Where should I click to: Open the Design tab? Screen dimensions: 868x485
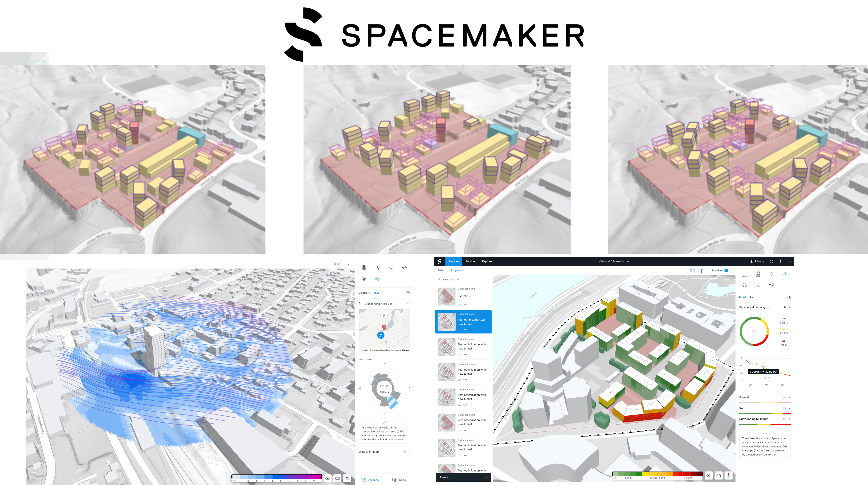[470, 261]
